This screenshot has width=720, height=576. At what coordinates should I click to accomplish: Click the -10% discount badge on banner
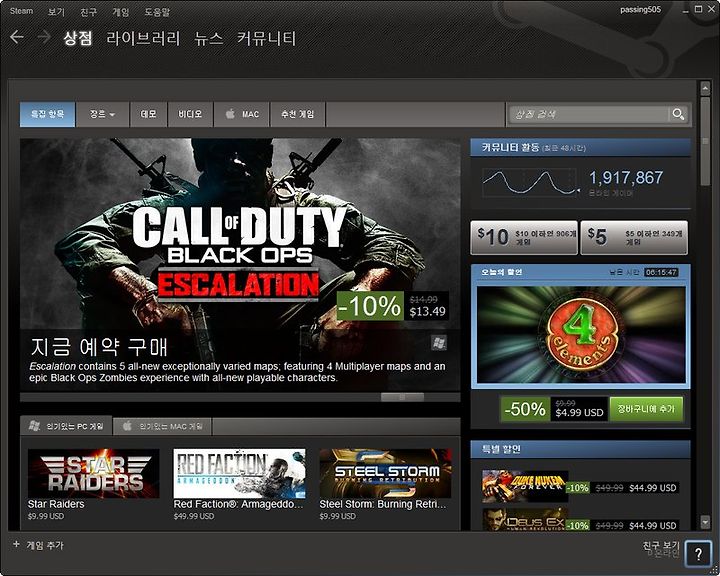pyautogui.click(x=370, y=306)
